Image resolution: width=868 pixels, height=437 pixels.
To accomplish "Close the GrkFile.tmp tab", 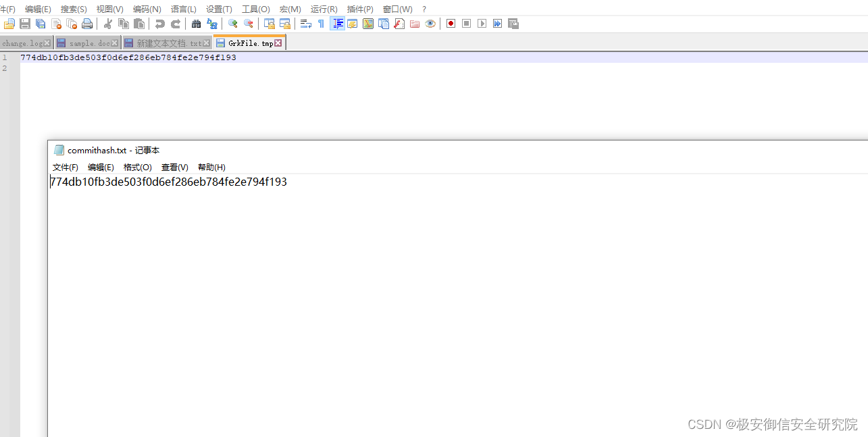I will pyautogui.click(x=278, y=43).
